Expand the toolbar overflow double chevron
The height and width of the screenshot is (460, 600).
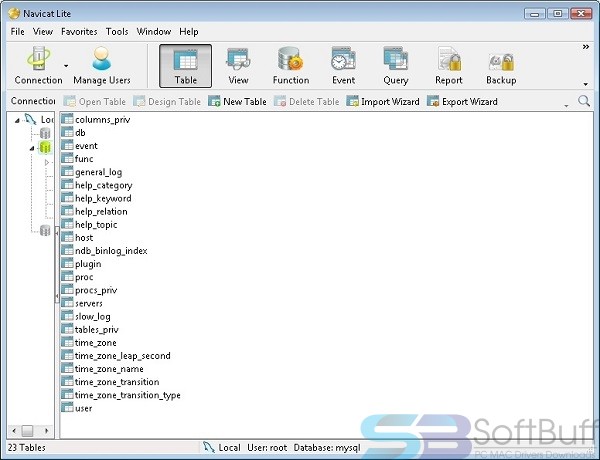coord(585,47)
